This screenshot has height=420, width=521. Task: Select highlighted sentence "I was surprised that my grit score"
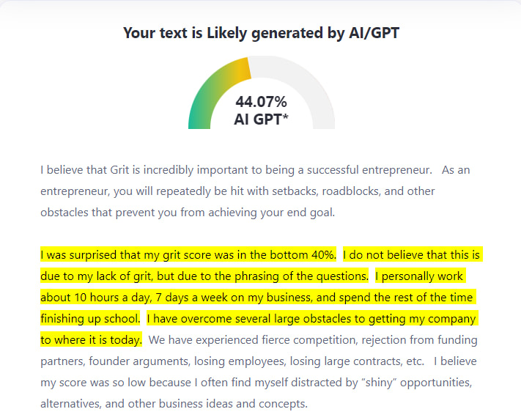[x=188, y=255]
